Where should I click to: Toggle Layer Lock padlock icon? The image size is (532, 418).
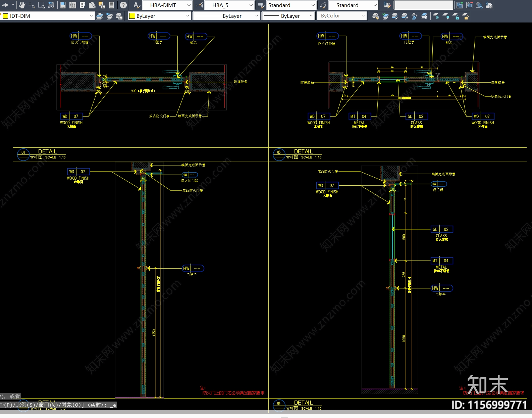[455, 16]
